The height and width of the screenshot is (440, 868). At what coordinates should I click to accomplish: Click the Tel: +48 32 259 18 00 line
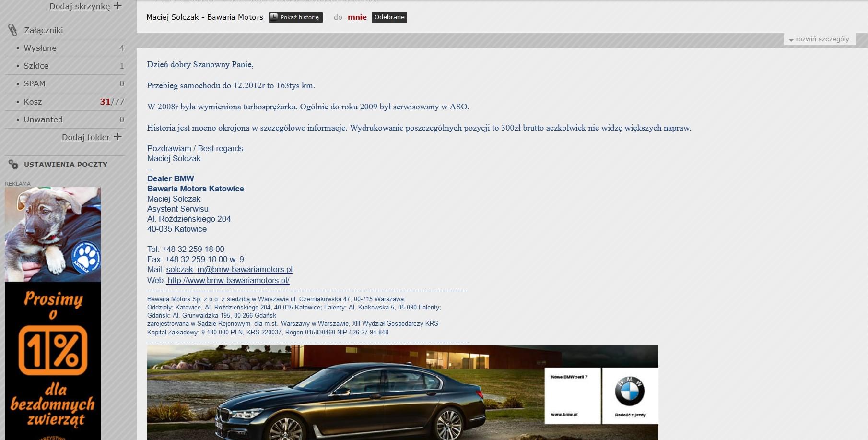point(186,250)
